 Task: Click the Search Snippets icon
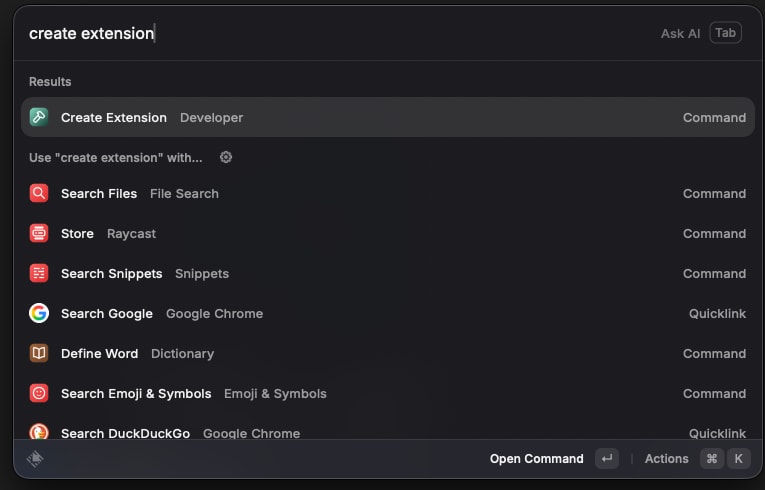(39, 273)
